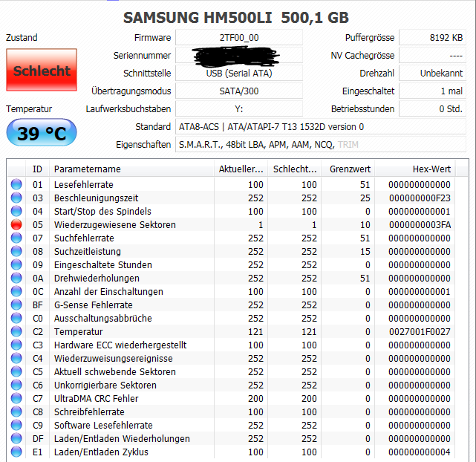Click the blue orb for Hardware ECC wiederhergestellt
Image resolution: width=476 pixels, height=462 pixels.
[16, 345]
